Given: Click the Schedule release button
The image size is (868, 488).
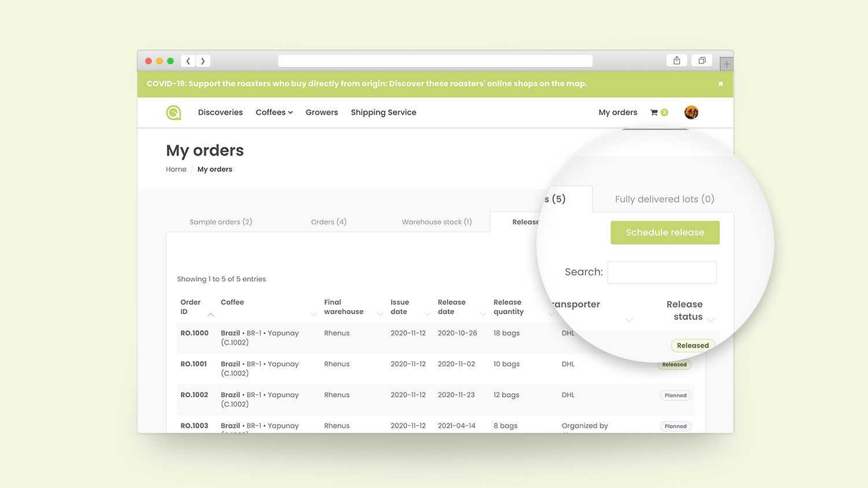Looking at the screenshot, I should click(x=665, y=232).
